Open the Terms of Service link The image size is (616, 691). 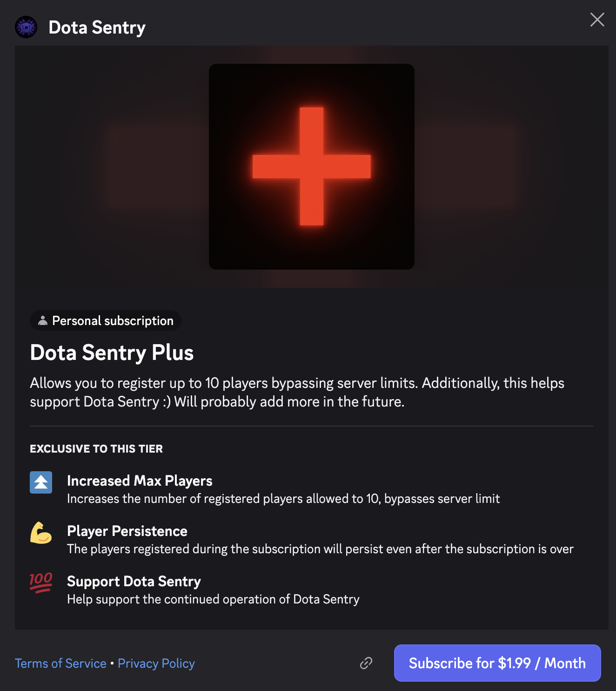point(60,663)
